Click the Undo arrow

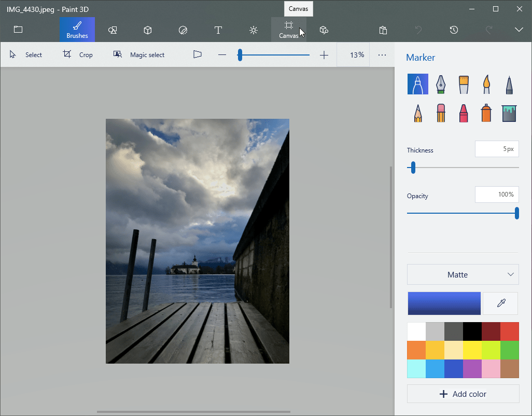418,30
